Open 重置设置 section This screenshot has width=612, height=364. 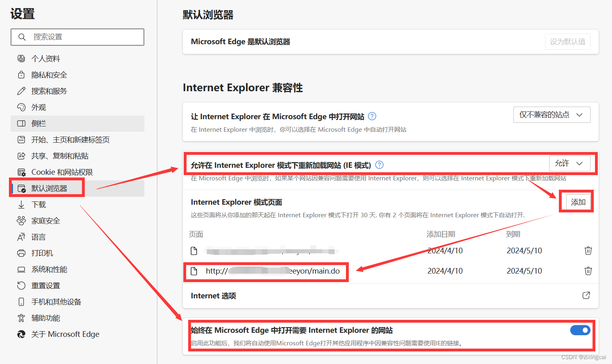click(77, 285)
